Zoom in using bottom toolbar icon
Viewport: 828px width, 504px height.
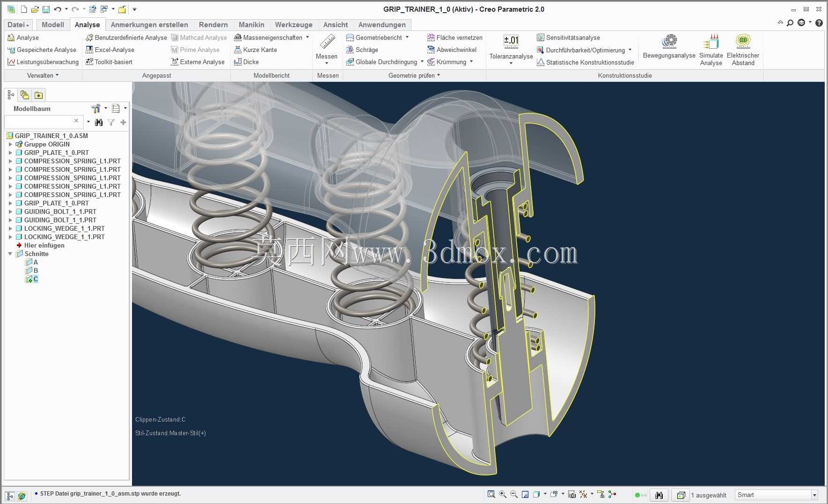pyautogui.click(x=503, y=495)
